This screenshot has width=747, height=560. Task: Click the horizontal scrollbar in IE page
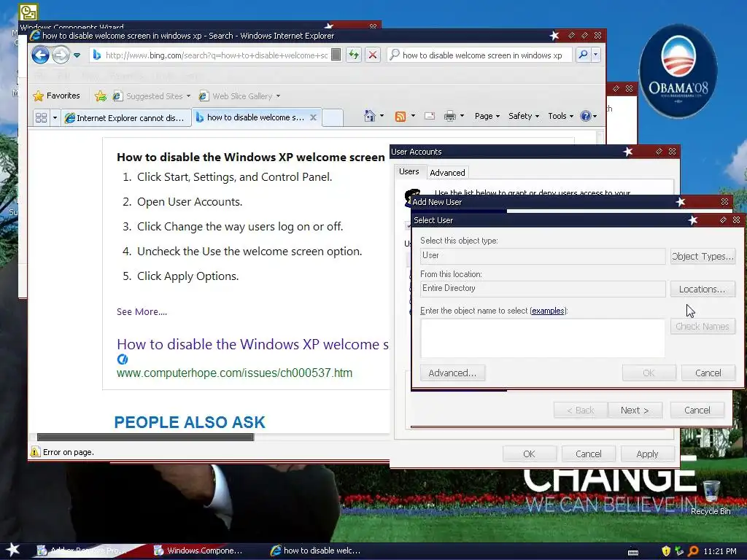(145, 437)
